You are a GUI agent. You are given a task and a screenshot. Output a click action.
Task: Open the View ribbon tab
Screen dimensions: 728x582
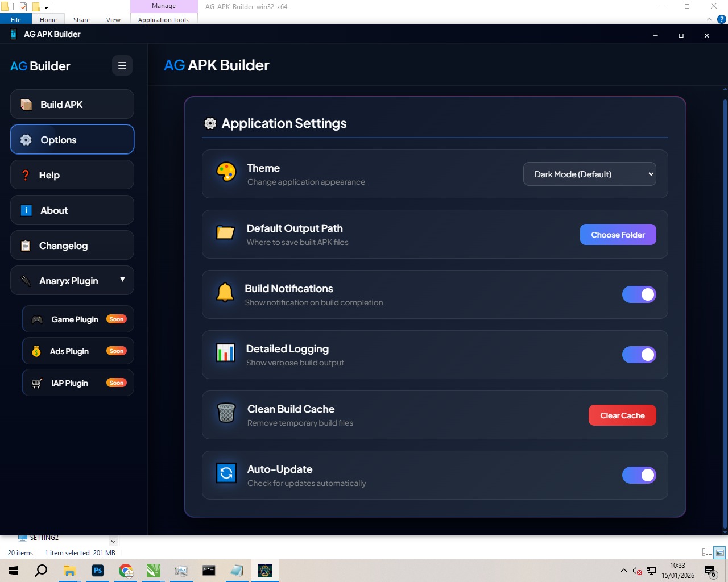tap(113, 19)
